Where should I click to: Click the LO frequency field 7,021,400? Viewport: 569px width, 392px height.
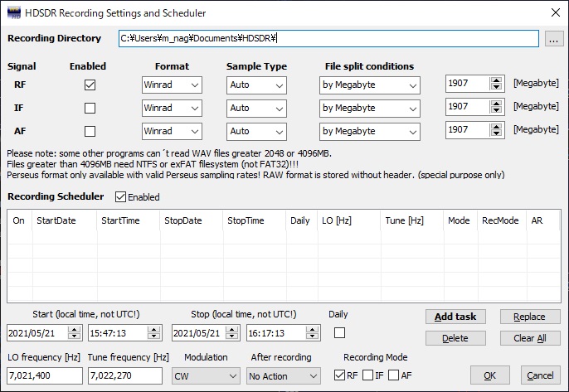click(45, 375)
